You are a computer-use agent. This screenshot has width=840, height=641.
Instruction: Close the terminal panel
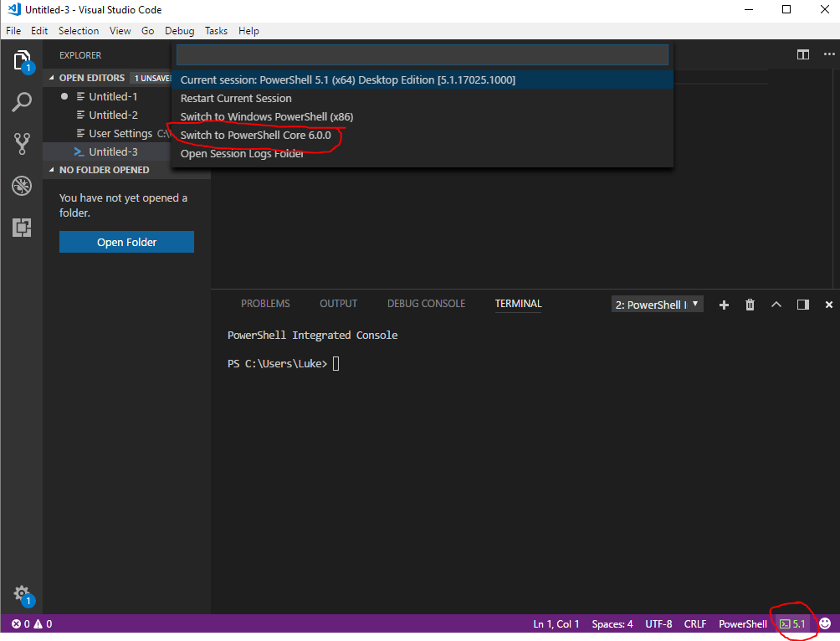pyautogui.click(x=829, y=305)
